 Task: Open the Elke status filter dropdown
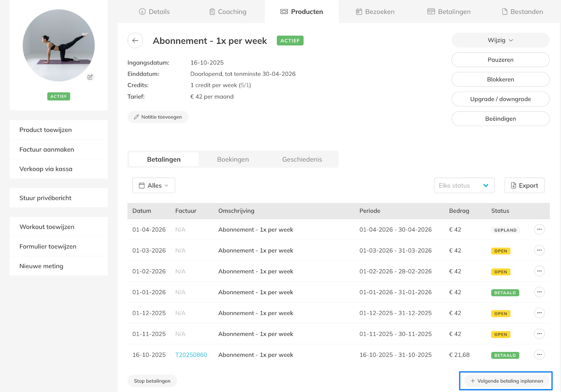[464, 185]
